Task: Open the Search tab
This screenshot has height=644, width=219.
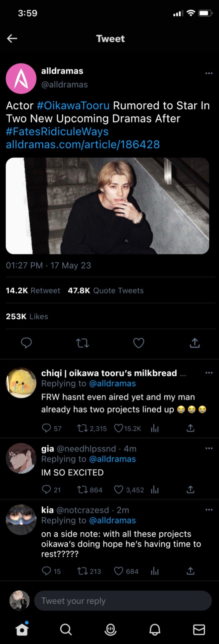Action: tap(66, 630)
